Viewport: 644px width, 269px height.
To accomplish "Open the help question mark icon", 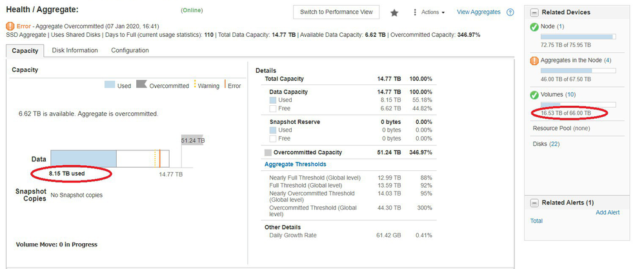I will coord(510,12).
